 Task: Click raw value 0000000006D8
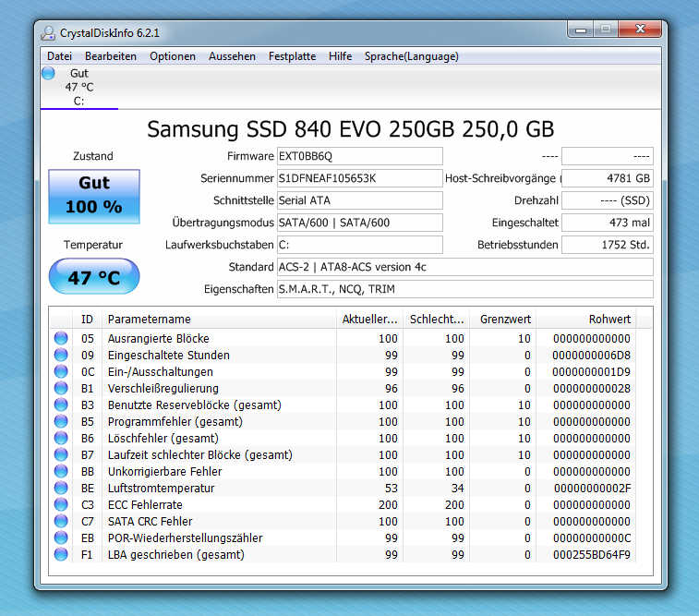[x=592, y=356]
